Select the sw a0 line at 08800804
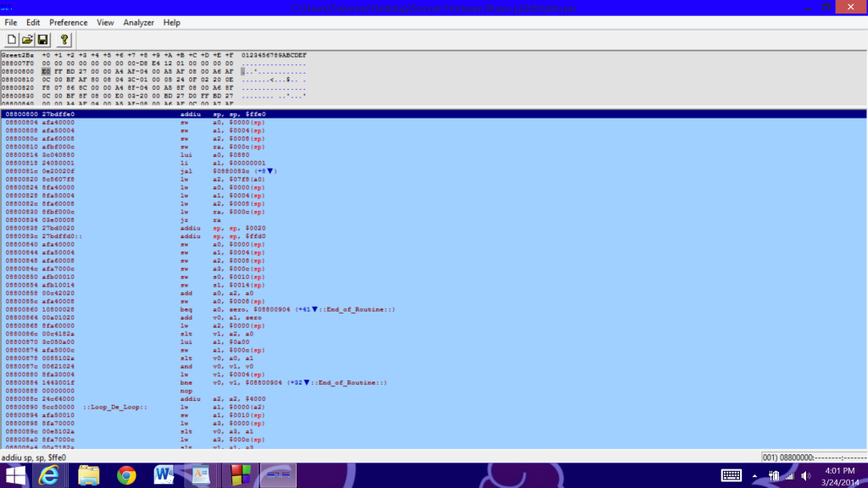The height and width of the screenshot is (488, 868). point(433,122)
